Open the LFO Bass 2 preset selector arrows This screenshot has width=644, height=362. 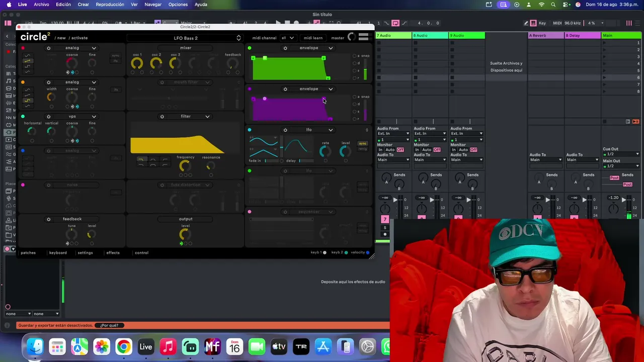click(x=238, y=38)
